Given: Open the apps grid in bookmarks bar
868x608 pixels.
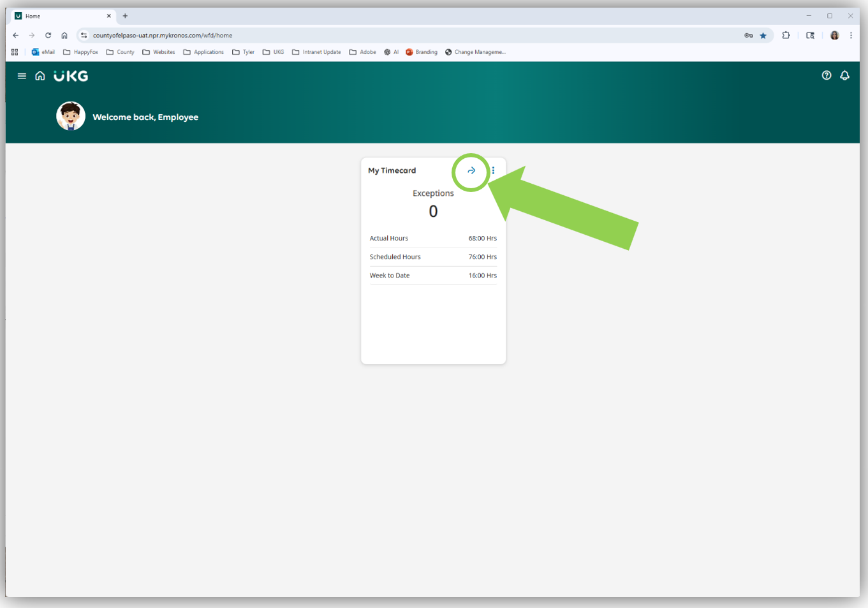Looking at the screenshot, I should [x=15, y=52].
